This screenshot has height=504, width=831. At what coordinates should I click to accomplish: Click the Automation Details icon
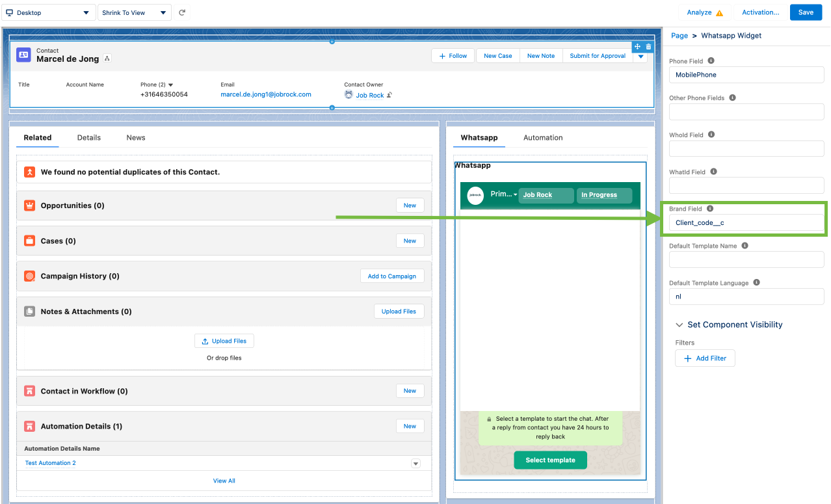[29, 427]
